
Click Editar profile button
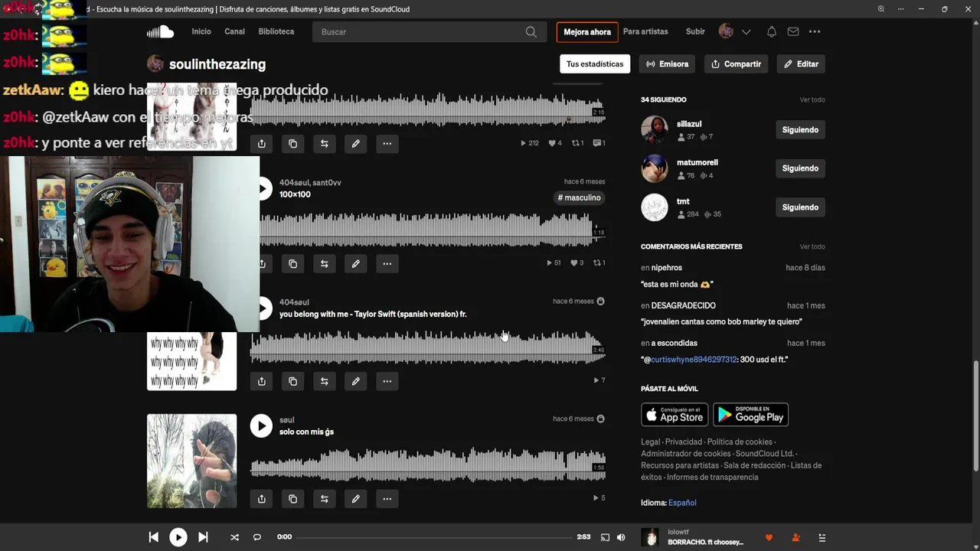point(801,64)
